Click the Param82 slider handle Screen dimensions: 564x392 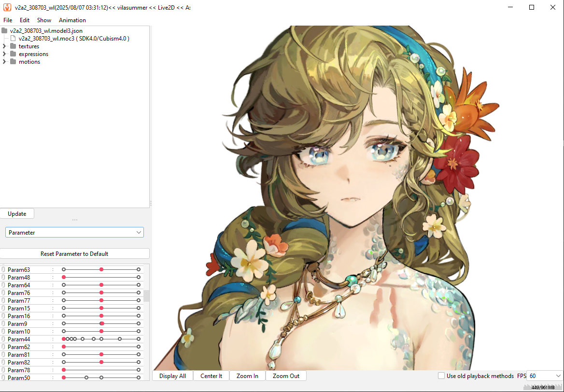pos(101,362)
